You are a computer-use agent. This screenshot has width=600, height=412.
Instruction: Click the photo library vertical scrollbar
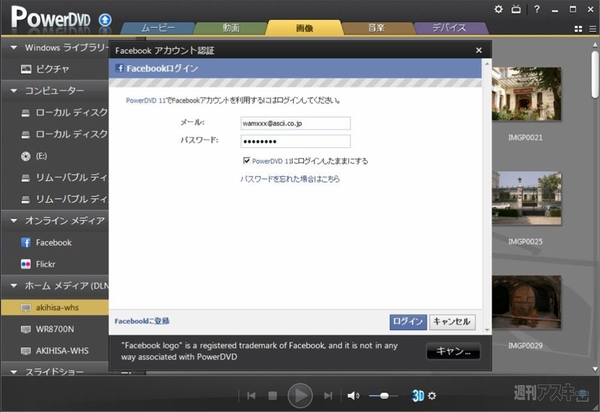click(x=595, y=75)
